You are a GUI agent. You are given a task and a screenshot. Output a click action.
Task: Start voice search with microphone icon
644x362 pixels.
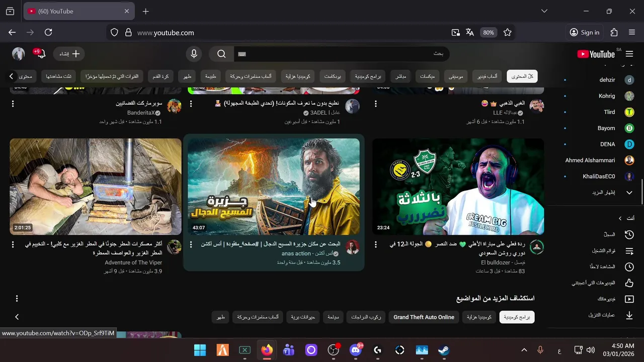[194, 54]
